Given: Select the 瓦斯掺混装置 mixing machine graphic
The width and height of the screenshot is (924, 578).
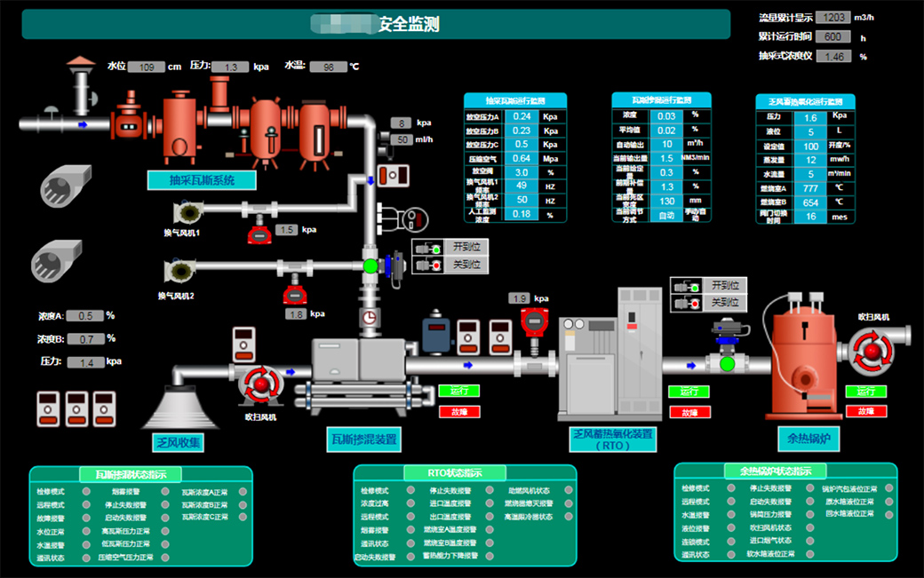Looking at the screenshot, I should tap(358, 371).
